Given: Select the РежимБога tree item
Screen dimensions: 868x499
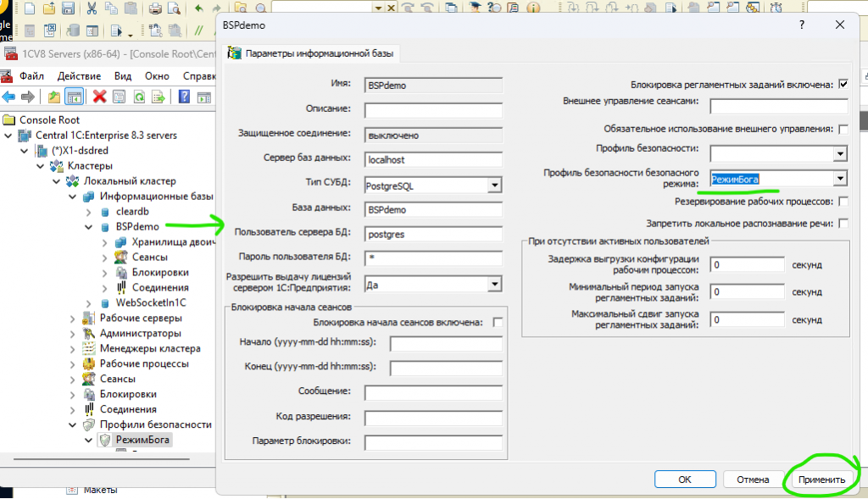Looking at the screenshot, I should point(142,440).
